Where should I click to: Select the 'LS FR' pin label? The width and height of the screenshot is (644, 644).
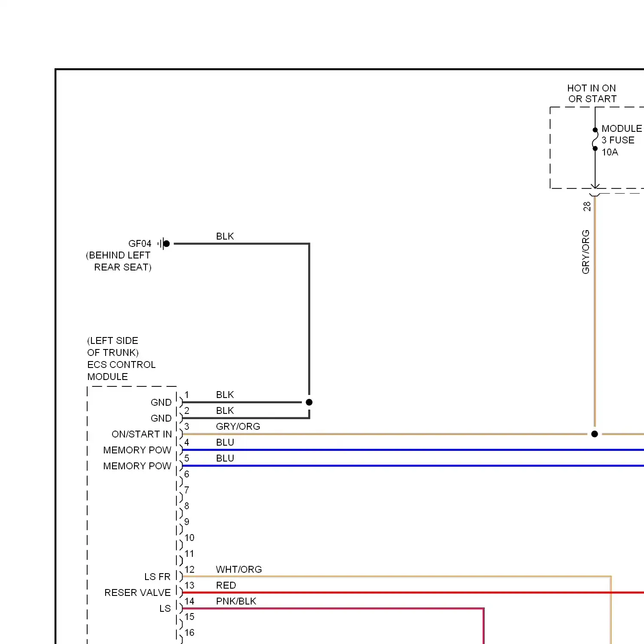click(157, 577)
